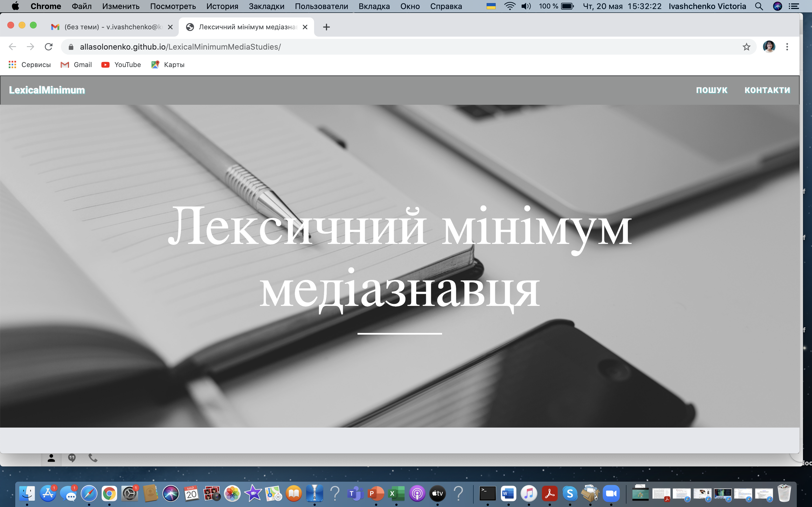Open YouTube bookmark

121,65
